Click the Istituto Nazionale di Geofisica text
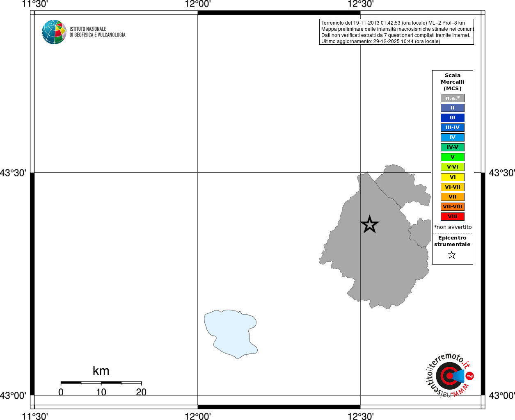Image resolution: width=515 pixels, height=420 pixels. (x=97, y=32)
